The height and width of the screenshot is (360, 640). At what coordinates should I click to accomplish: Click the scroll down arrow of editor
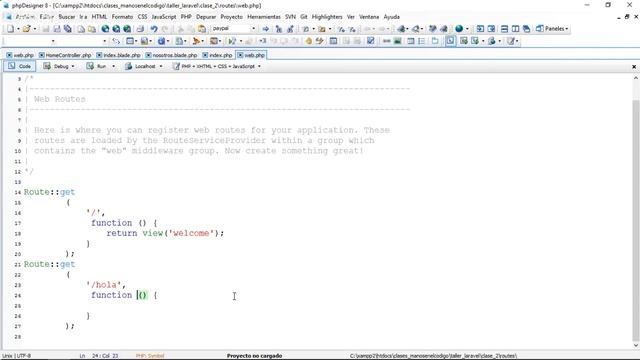click(x=636, y=345)
